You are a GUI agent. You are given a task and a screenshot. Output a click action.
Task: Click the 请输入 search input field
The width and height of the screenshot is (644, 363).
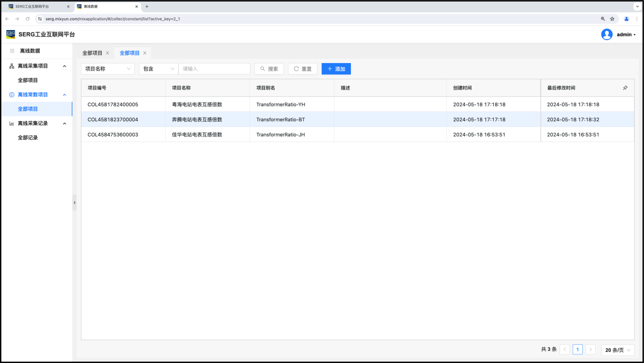[x=214, y=69]
